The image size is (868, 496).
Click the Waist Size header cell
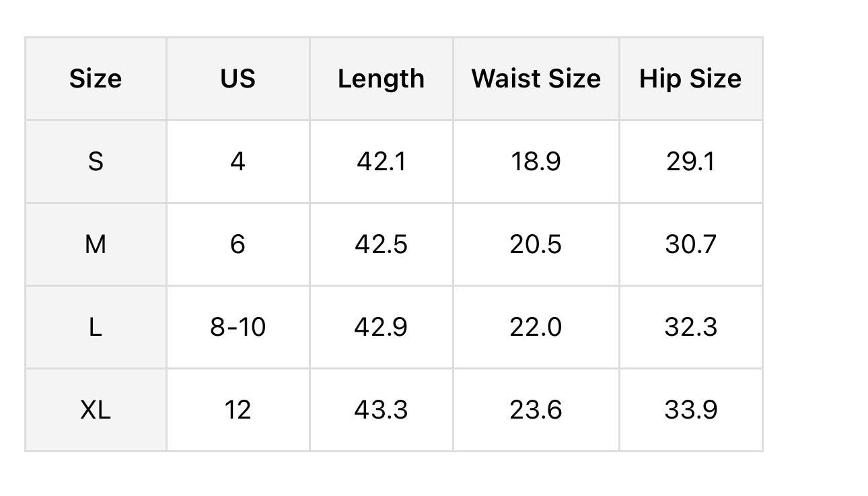point(536,79)
